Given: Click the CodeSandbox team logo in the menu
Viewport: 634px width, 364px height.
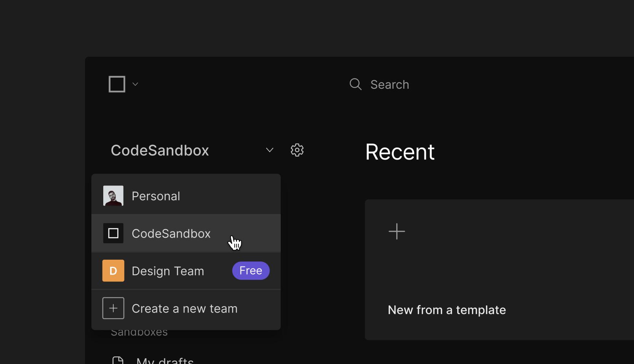Looking at the screenshot, I should [113, 233].
